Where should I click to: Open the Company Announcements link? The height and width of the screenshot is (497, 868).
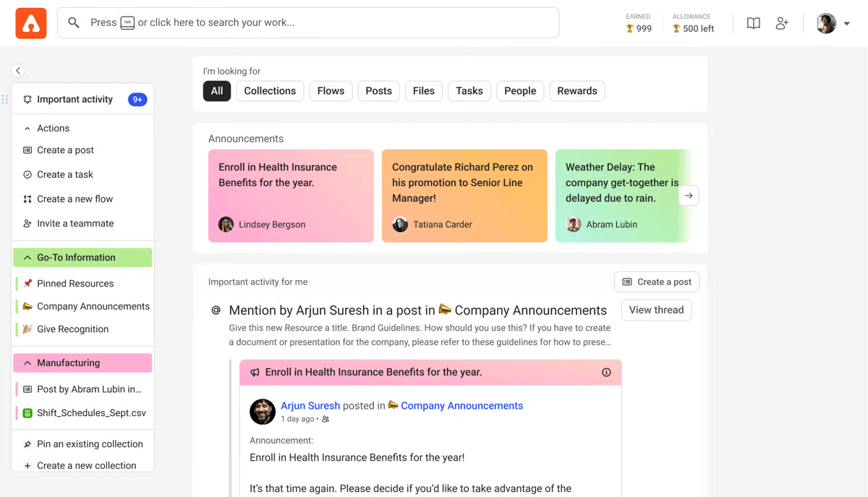[x=461, y=405]
